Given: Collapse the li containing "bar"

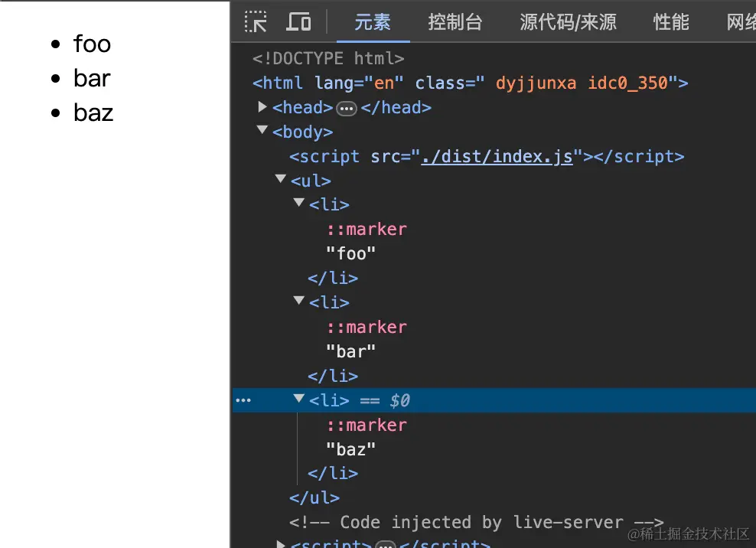Looking at the screenshot, I should tap(299, 301).
